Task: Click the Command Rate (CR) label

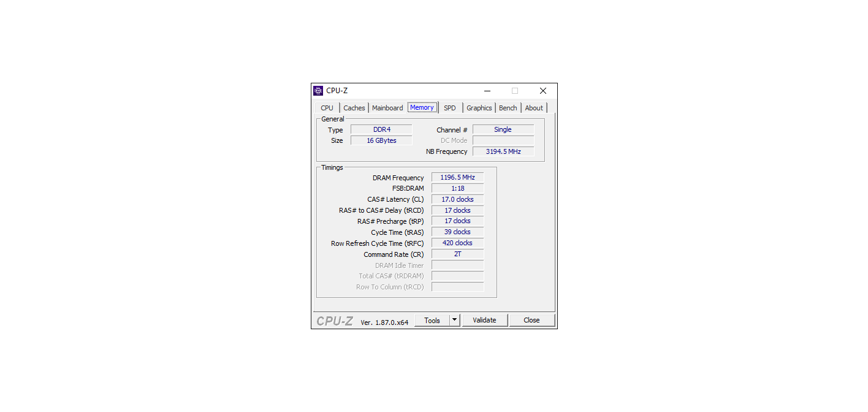Action: (394, 254)
